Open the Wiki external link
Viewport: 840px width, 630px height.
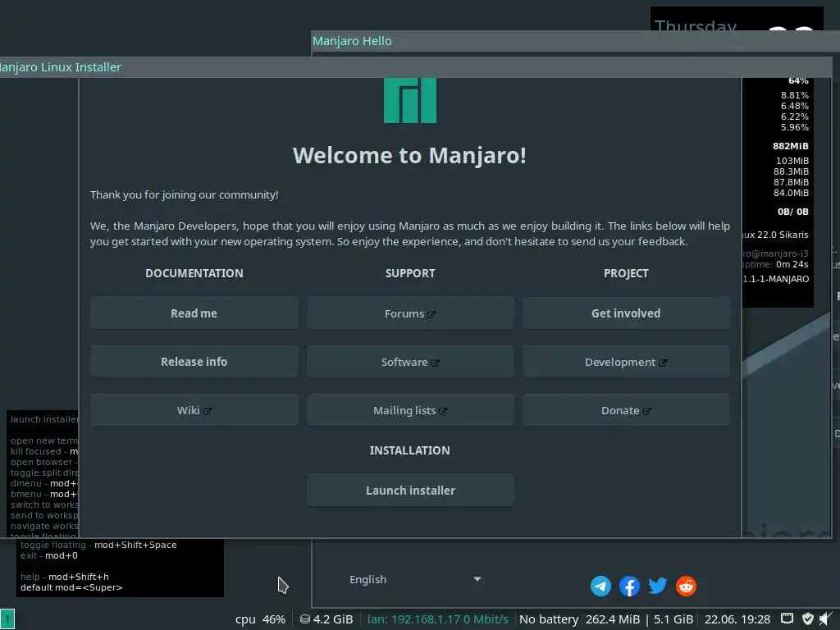(x=194, y=410)
